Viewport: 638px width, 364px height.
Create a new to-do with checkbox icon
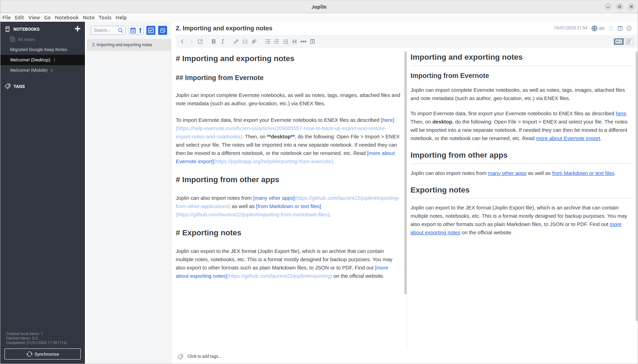[151, 30]
